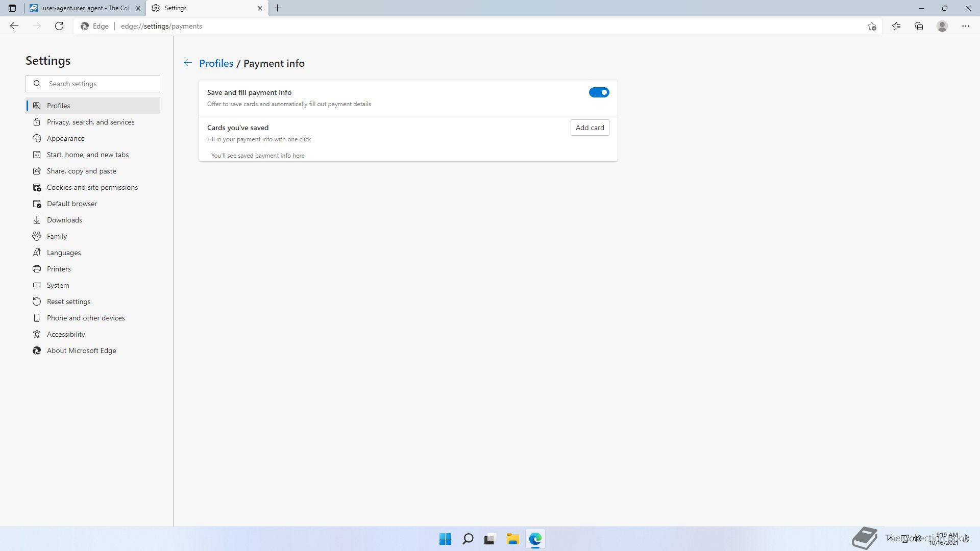Open Family settings
This screenshot has width=980, height=551.
[x=93, y=236]
